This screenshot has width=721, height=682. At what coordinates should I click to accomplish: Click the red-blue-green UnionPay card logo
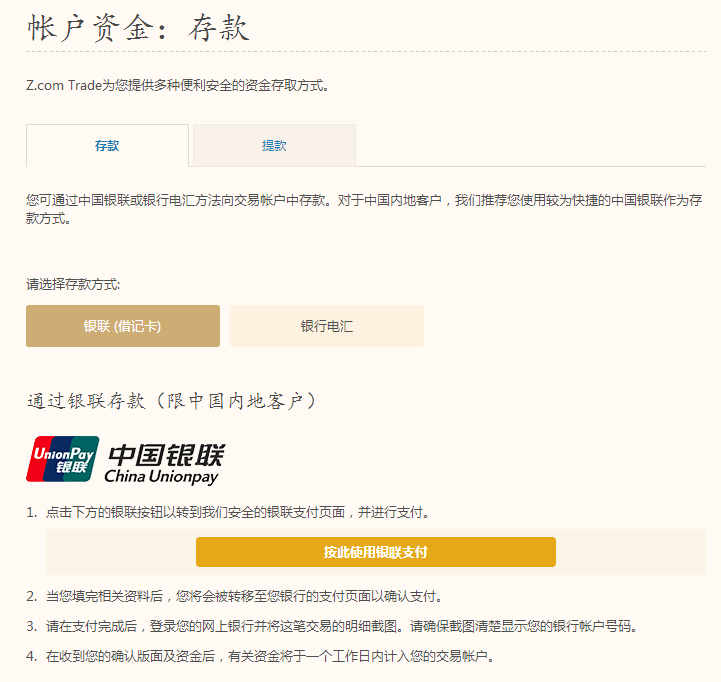click(x=62, y=460)
